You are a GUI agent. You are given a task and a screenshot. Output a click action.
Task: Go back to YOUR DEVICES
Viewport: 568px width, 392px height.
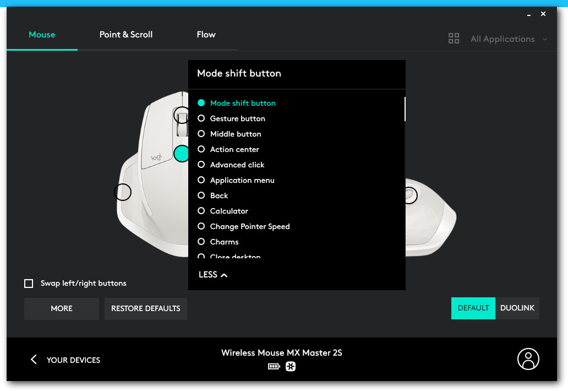[x=73, y=360]
